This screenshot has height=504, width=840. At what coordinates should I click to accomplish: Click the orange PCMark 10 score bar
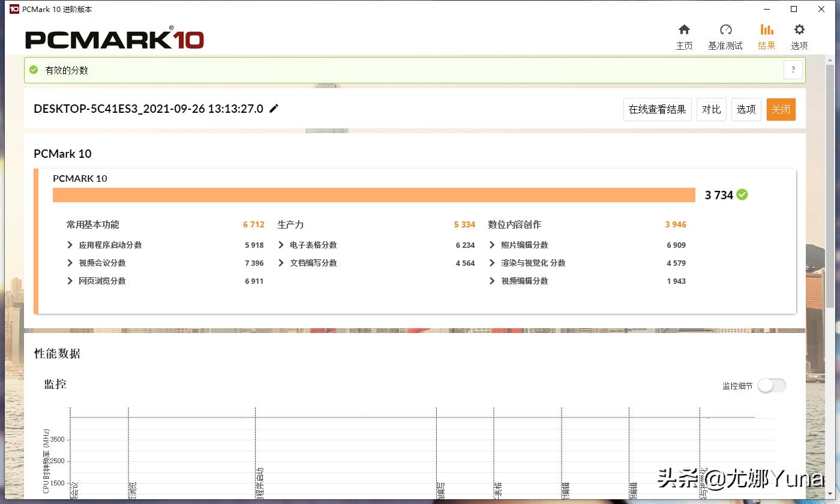coord(372,194)
